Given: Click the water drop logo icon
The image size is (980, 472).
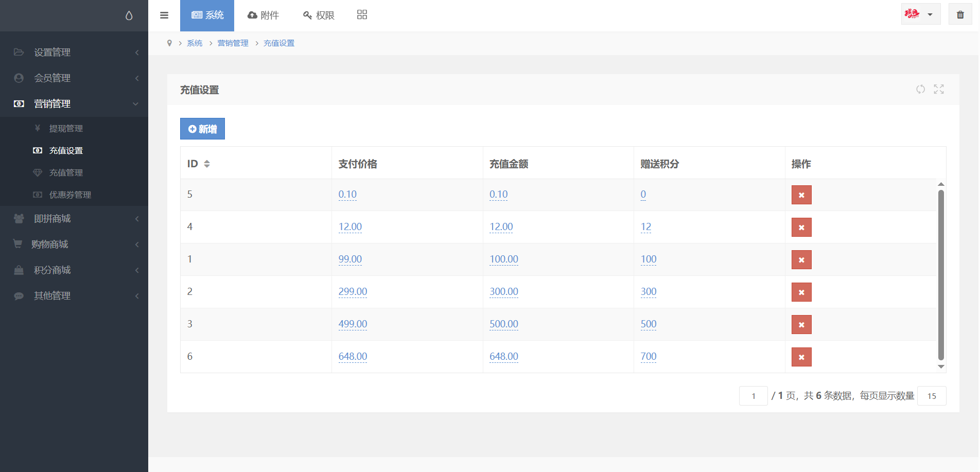Looking at the screenshot, I should click(129, 16).
